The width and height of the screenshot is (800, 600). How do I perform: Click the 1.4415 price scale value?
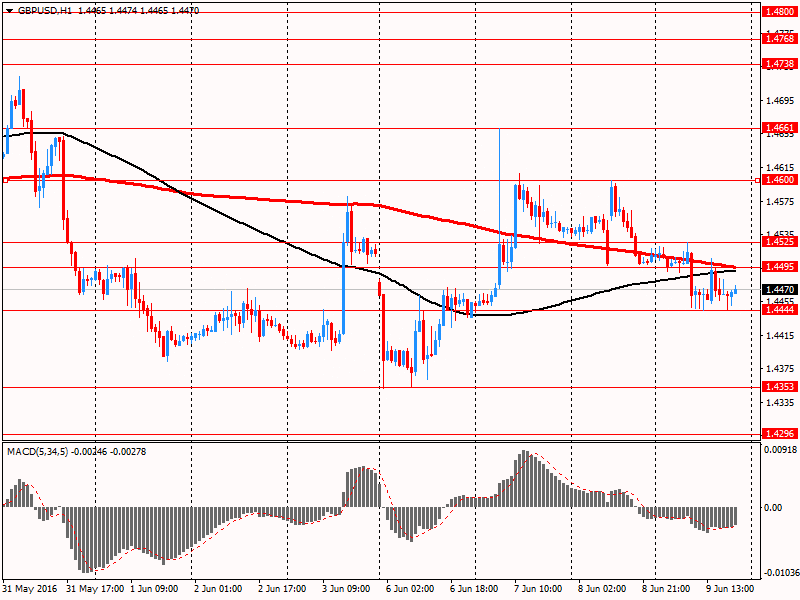(781, 335)
